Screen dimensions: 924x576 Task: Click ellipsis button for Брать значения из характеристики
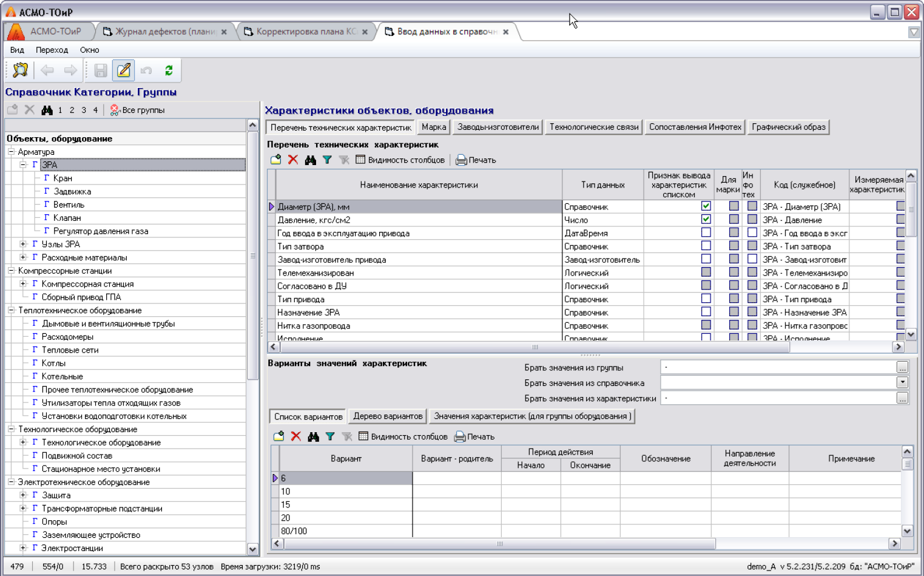point(902,398)
